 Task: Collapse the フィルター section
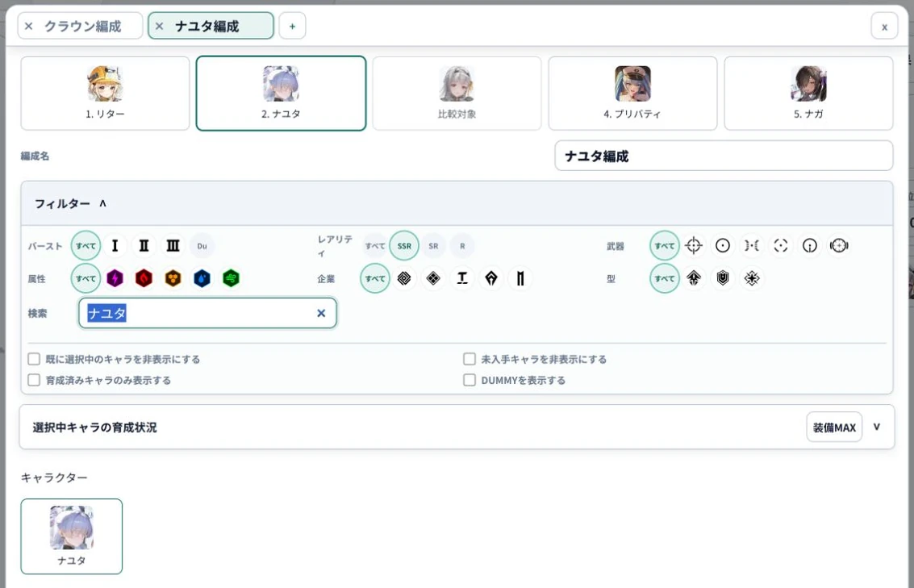coord(457,203)
